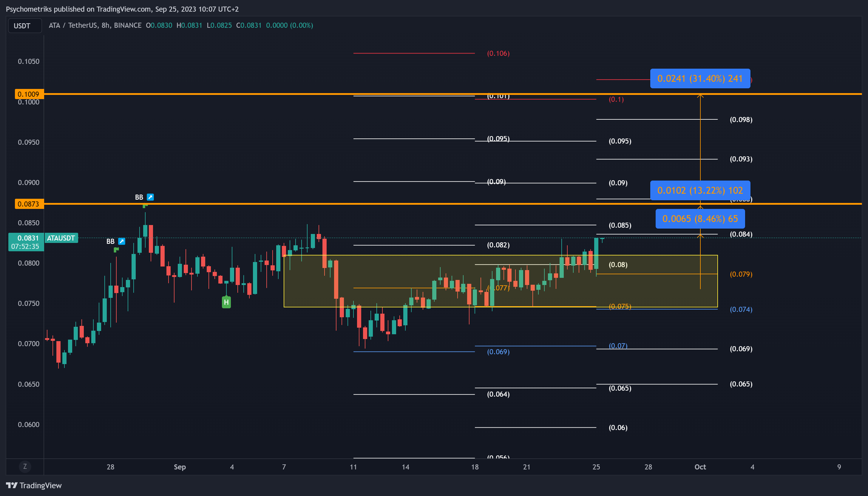The image size is (868, 496).
Task: Select the orange 0.0873 price line label
Action: [x=29, y=204]
